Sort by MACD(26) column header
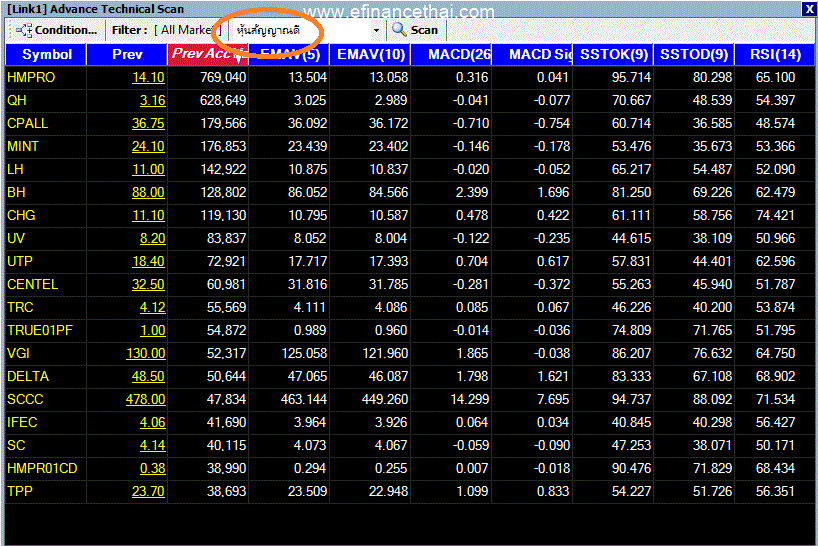The height and width of the screenshot is (546, 818). [451, 54]
